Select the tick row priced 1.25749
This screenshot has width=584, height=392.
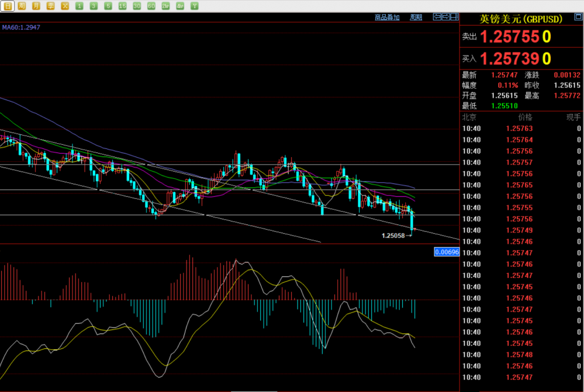coord(521,230)
